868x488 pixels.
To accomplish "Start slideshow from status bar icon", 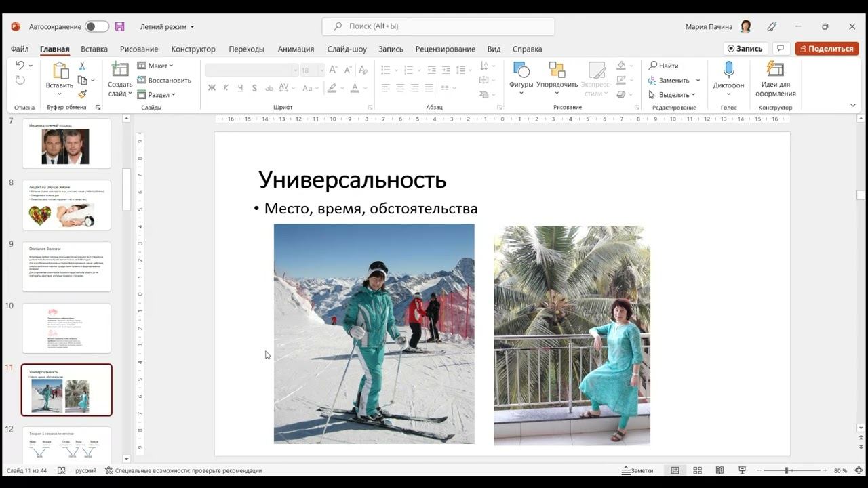I will click(x=742, y=470).
